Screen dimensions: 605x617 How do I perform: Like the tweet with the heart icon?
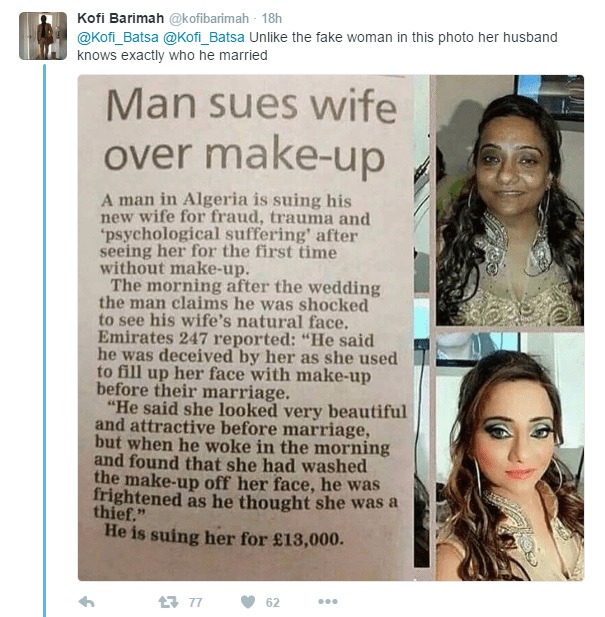click(x=248, y=602)
